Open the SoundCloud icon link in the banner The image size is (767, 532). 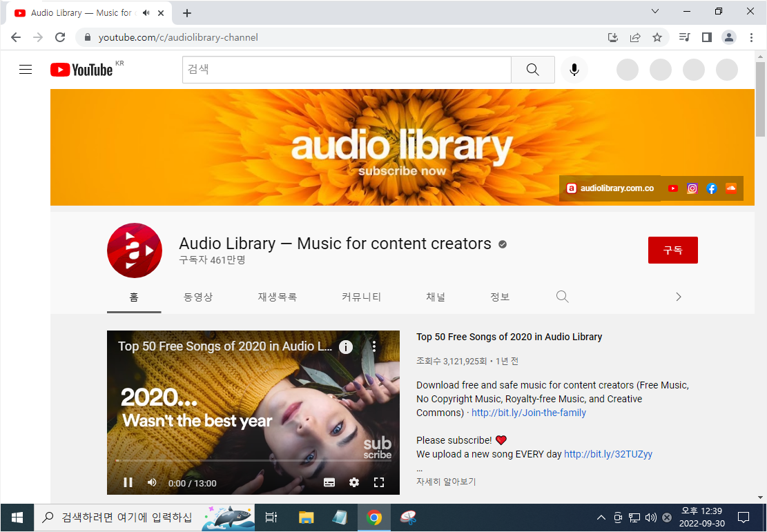tap(731, 188)
